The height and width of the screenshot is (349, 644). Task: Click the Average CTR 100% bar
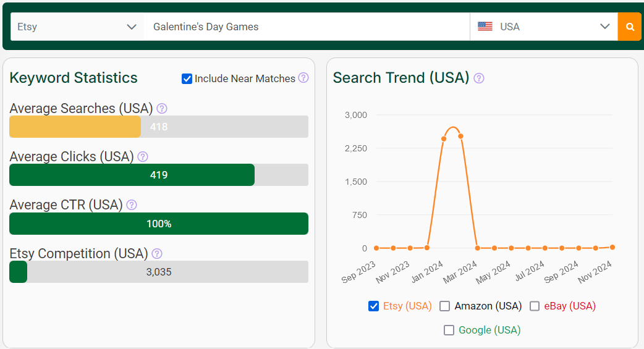pos(159,224)
